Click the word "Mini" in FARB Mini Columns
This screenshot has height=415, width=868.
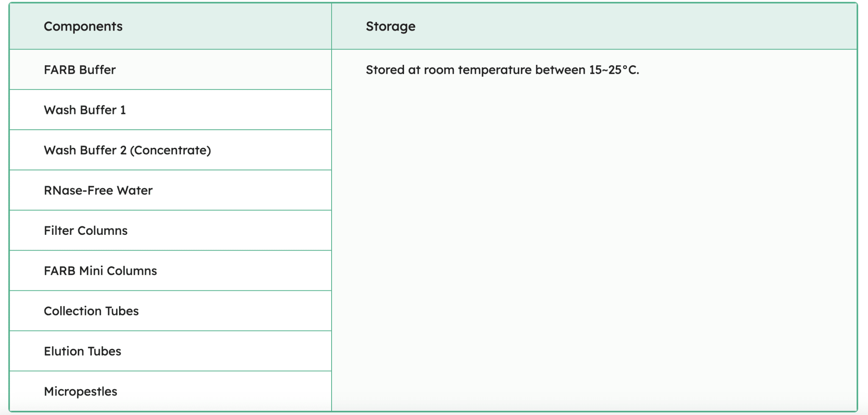91,271
